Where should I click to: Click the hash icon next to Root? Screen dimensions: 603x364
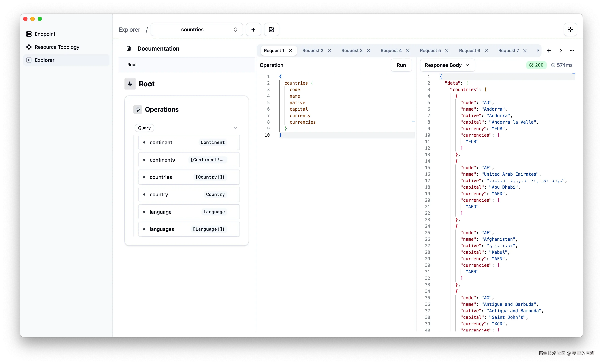coord(130,84)
